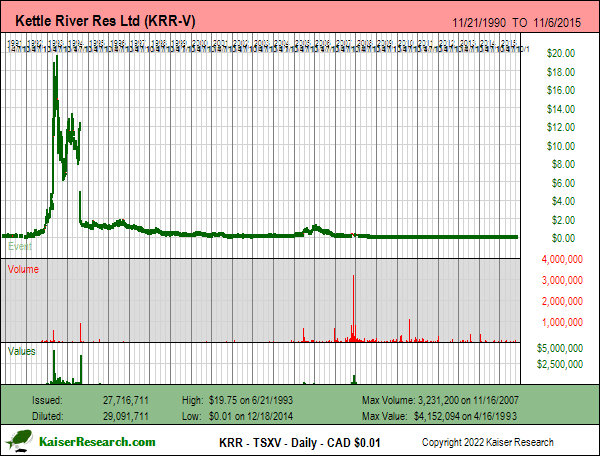Click the Kettle River Res Ltd title
Viewport: 600px width, 456px height.
105,20
